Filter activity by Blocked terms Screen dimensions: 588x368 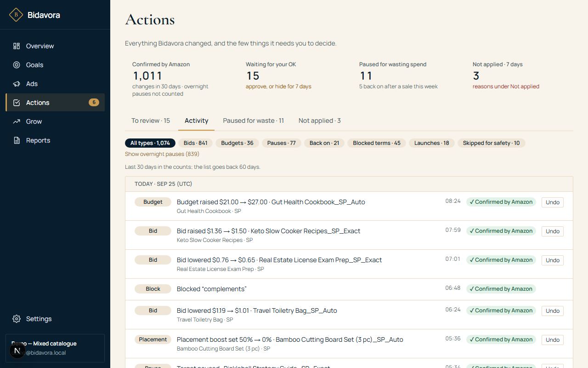click(x=377, y=143)
